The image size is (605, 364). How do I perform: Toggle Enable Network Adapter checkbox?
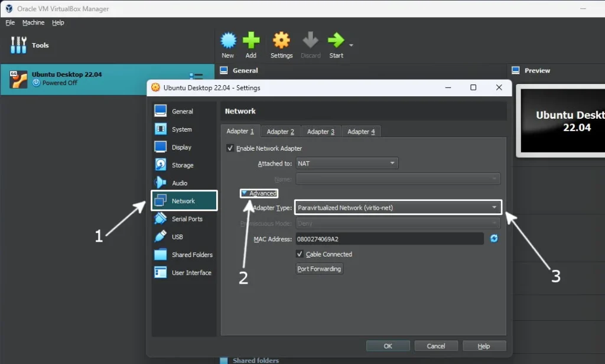click(230, 148)
